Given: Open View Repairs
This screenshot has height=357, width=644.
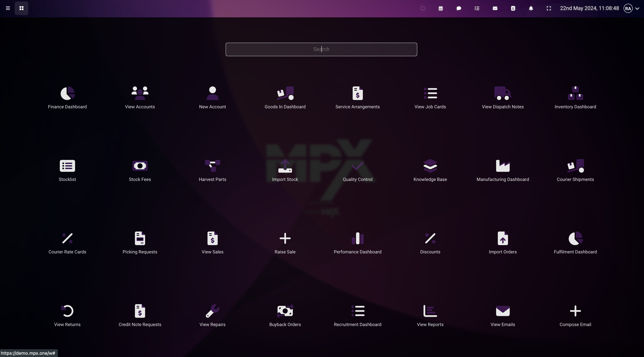Looking at the screenshot, I should coord(212,315).
